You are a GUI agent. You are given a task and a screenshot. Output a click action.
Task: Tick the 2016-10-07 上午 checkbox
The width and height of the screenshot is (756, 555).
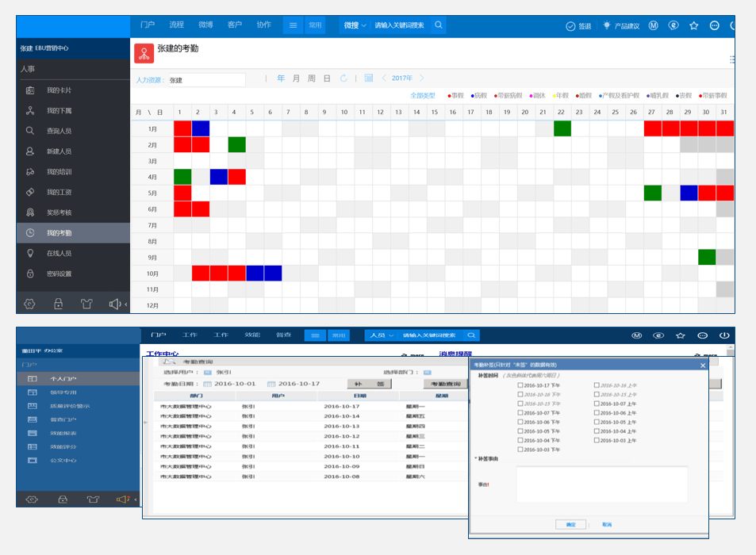click(597, 404)
